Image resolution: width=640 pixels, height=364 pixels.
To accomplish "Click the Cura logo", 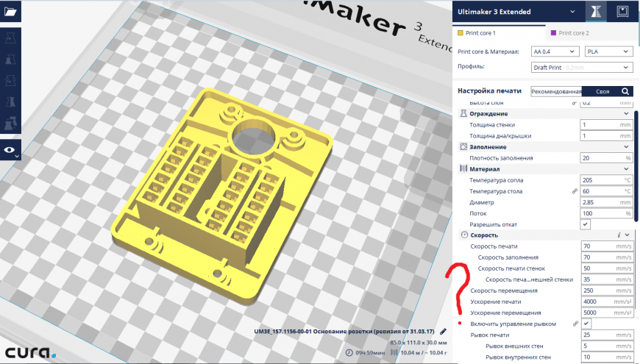I will [30, 352].
